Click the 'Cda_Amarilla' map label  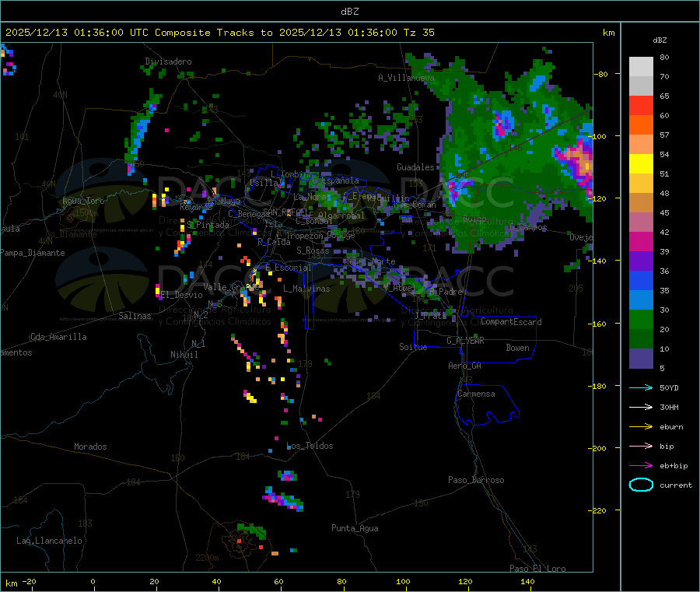58,337
